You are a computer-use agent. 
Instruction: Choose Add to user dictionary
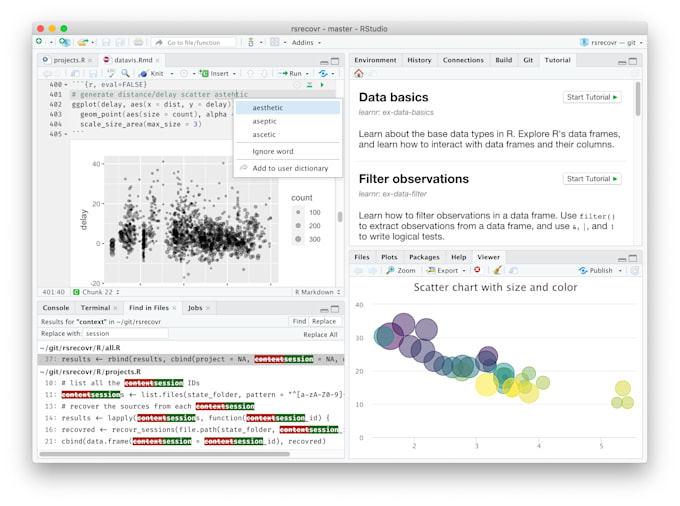[288, 168]
